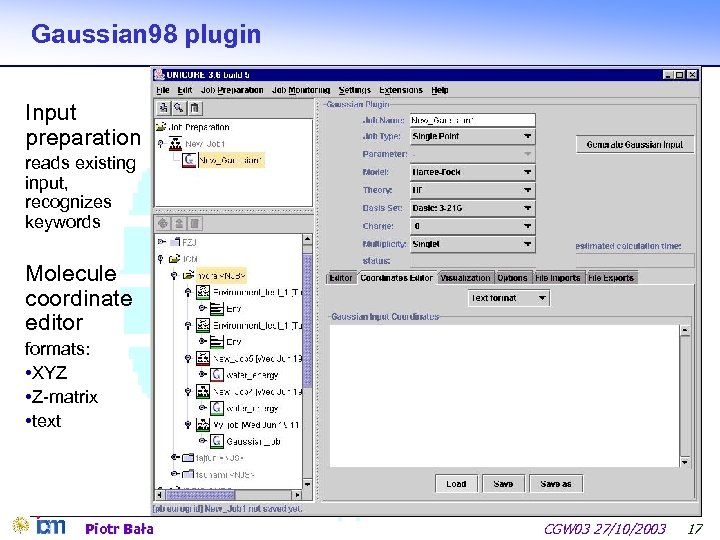Click the Gaussian icon beside Gaussian_job
This screenshot has height=540, width=720.
217,441
